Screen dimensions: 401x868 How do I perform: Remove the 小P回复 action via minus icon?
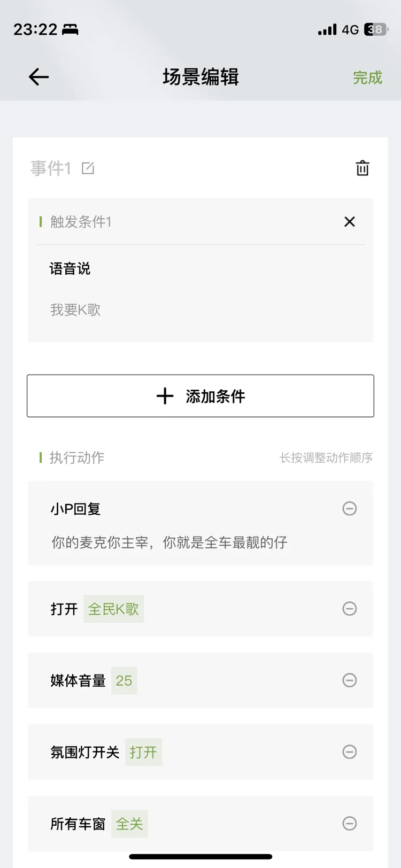[x=350, y=508]
